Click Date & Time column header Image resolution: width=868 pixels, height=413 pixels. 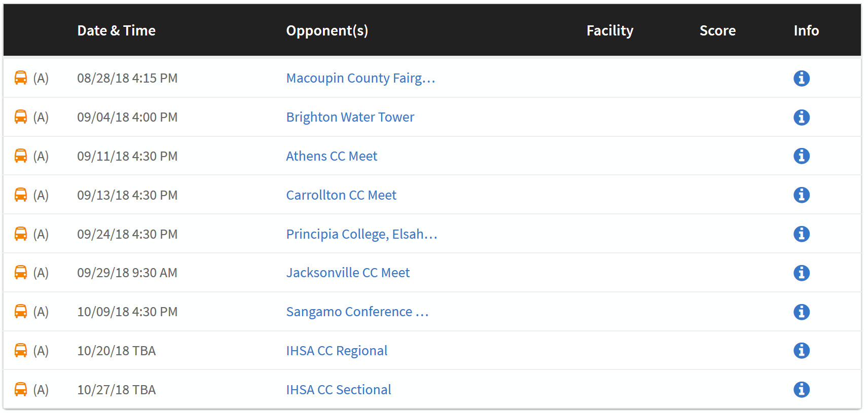[116, 30]
